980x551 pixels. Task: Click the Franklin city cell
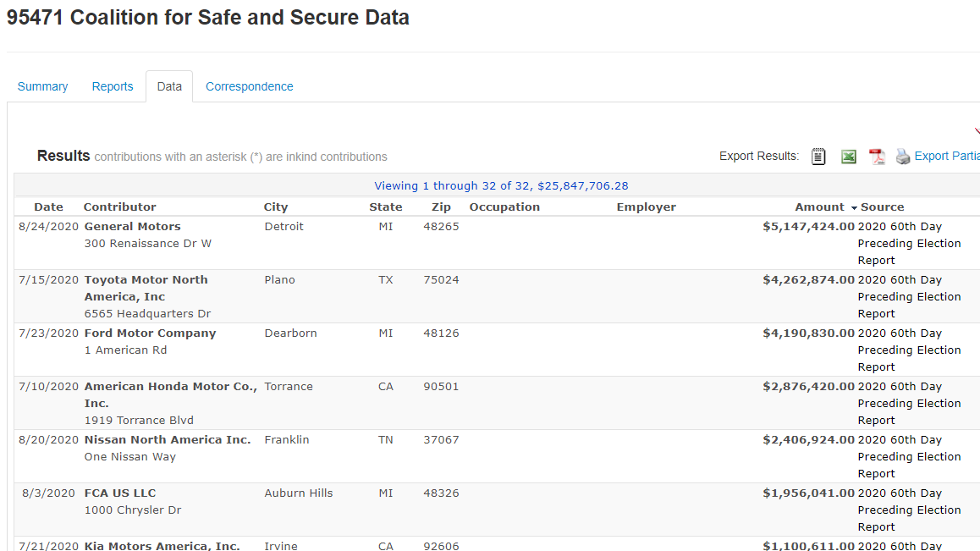point(286,439)
